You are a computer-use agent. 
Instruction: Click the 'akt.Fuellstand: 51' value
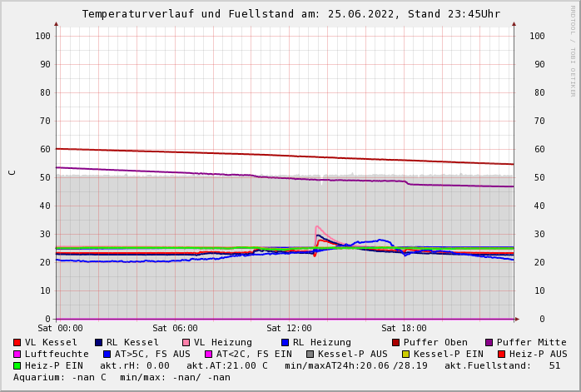503,365
